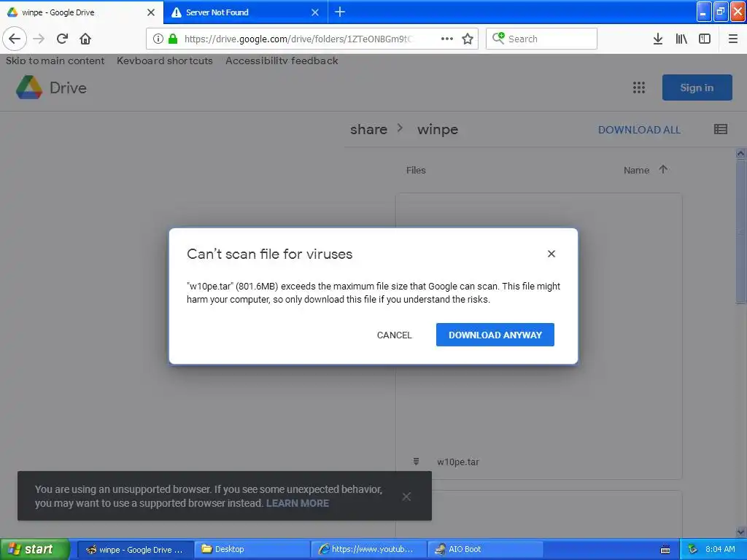Go to browser Home page
Viewport: 747px width, 560px height.
[85, 39]
